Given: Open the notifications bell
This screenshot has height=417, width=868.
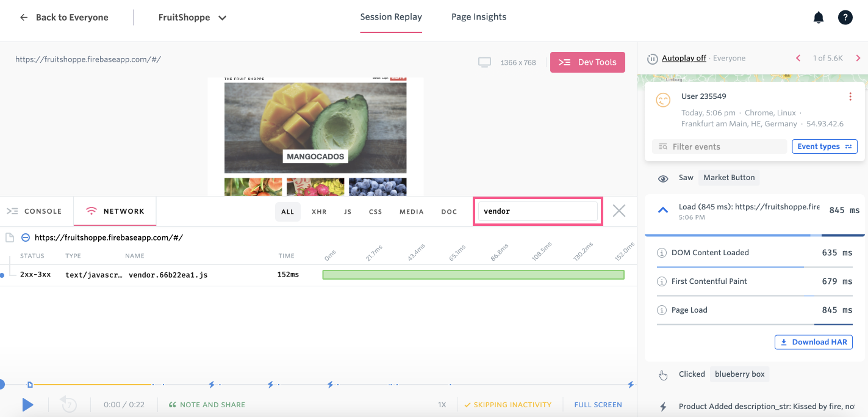Looking at the screenshot, I should pos(819,18).
